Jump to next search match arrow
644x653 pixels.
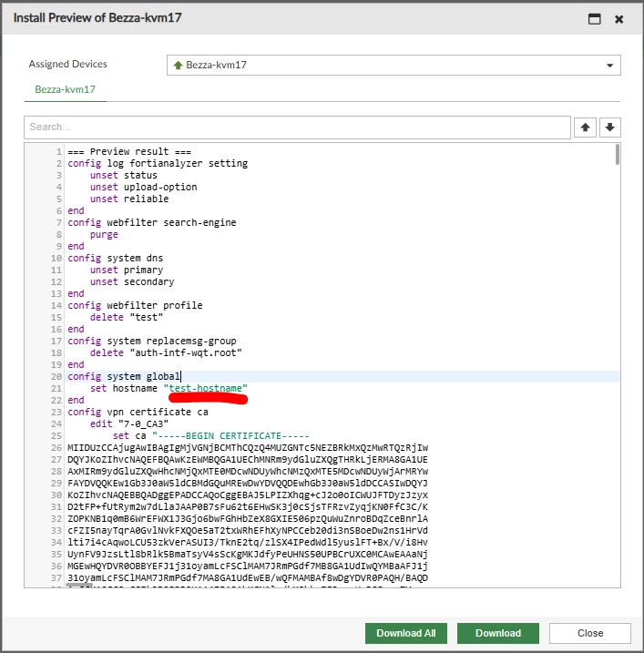[610, 127]
